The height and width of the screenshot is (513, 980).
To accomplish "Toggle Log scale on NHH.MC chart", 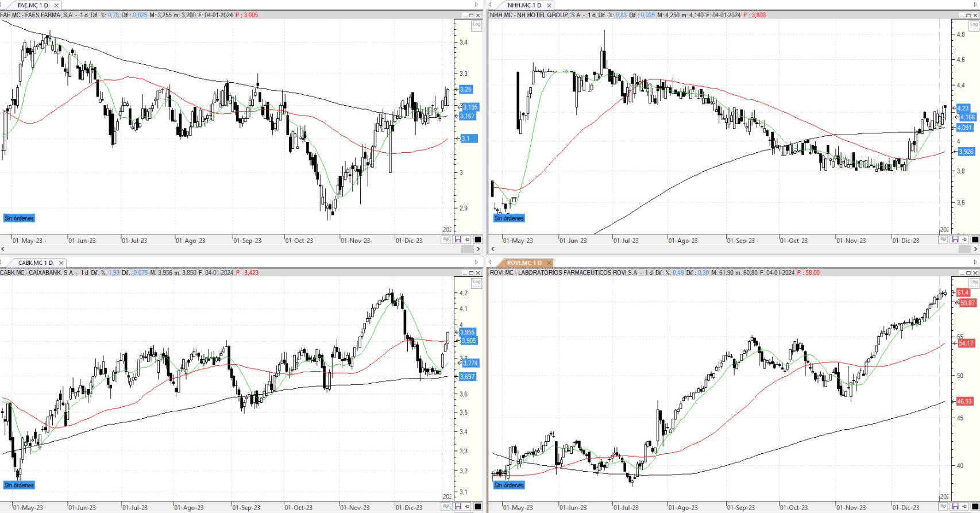I will pos(974,25).
